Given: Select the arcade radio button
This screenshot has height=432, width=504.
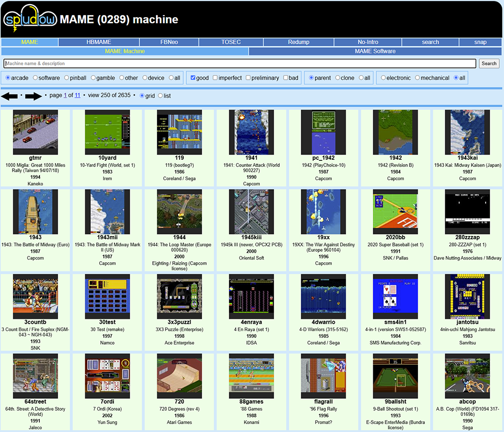Looking at the screenshot, I should [8, 78].
